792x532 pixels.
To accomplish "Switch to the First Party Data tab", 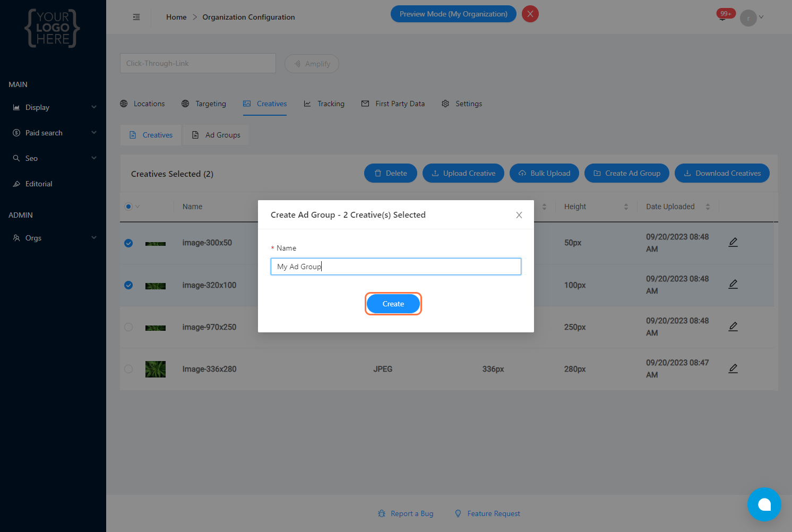I will (393, 104).
